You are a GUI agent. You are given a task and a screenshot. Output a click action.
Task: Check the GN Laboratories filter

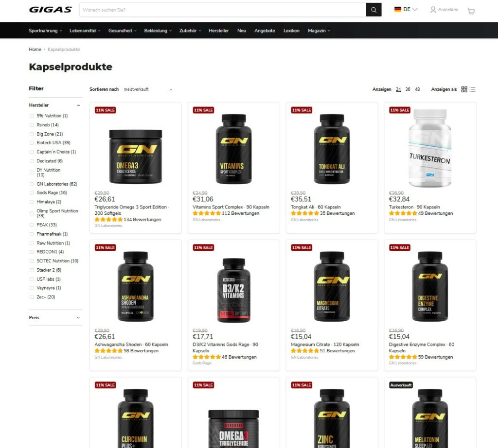click(32, 184)
